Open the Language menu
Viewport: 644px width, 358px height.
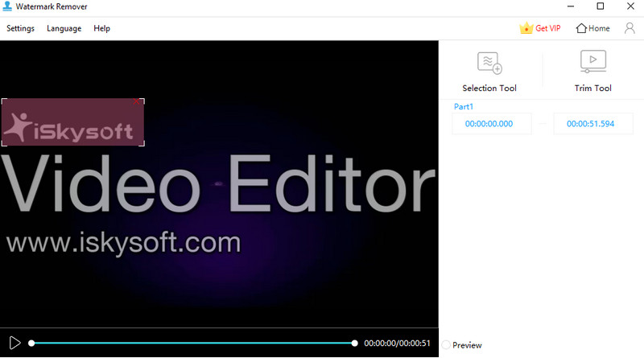[64, 28]
